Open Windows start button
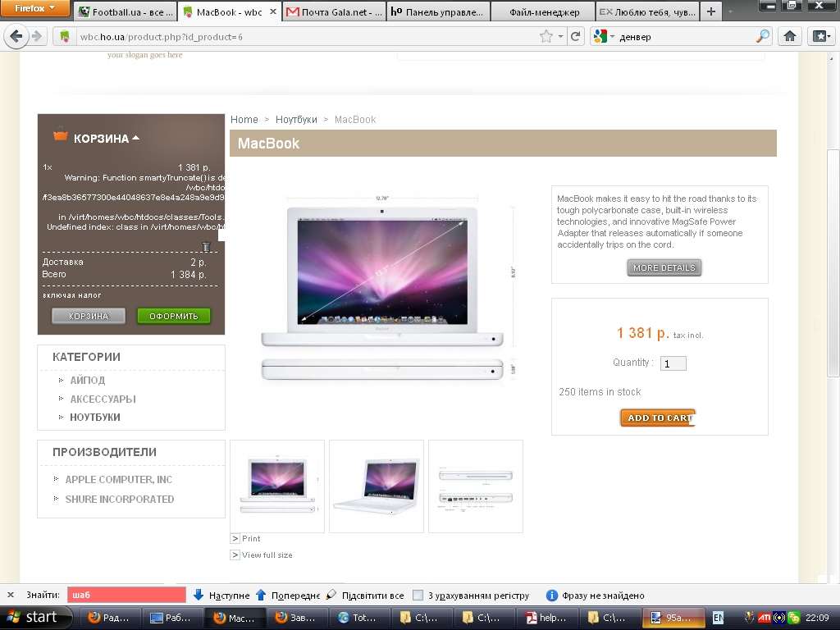 (34, 618)
